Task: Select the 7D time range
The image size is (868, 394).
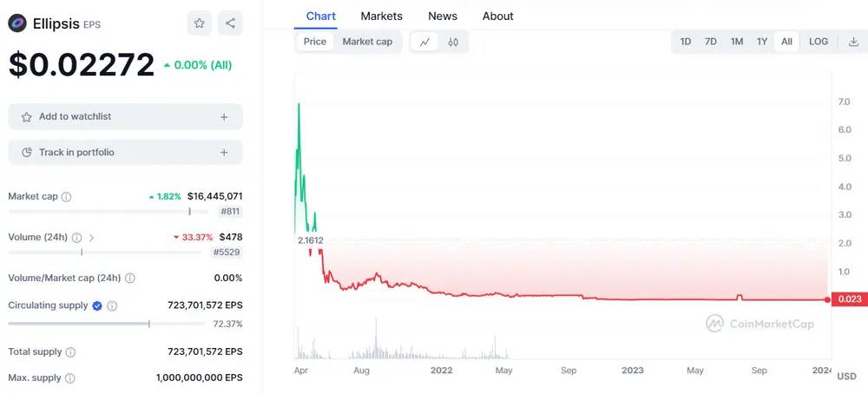Action: point(710,42)
